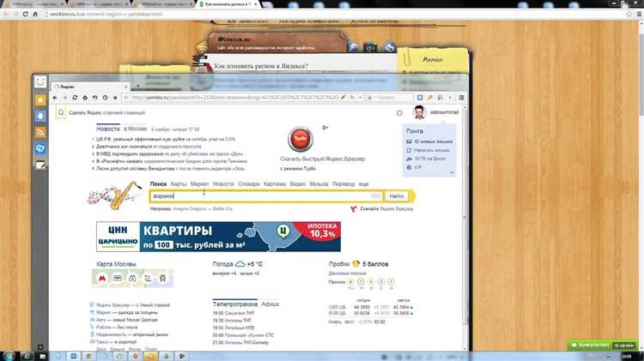The height and width of the screenshot is (361, 644).
Task: Select the Телепрограмма tab
Action: point(235,304)
